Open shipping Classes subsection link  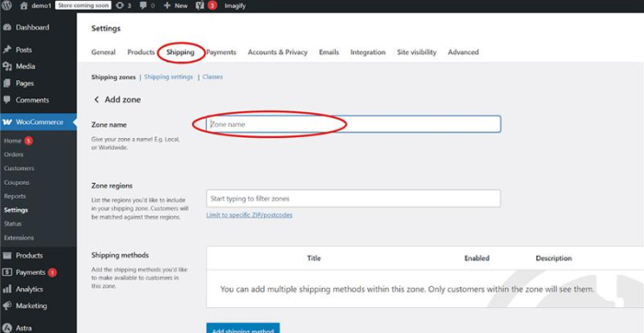(x=213, y=76)
